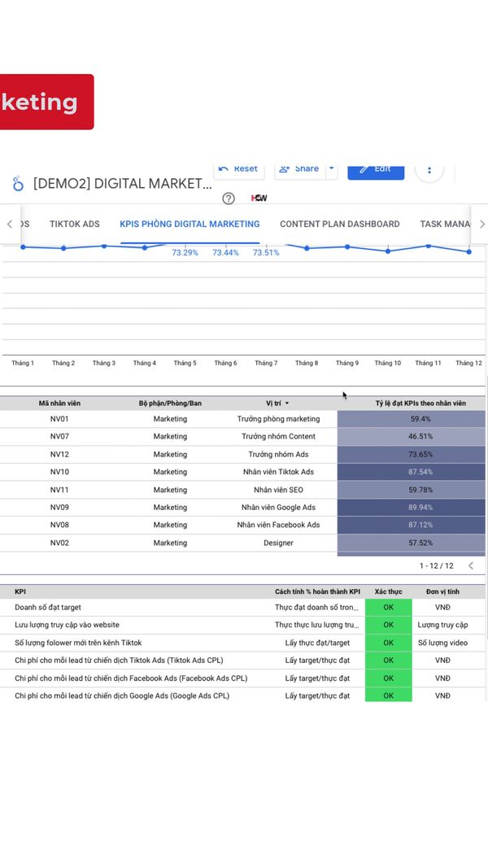Click the Facebook Ads CPL KPI row
The width and height of the screenshot is (488, 868).
pyautogui.click(x=131, y=678)
